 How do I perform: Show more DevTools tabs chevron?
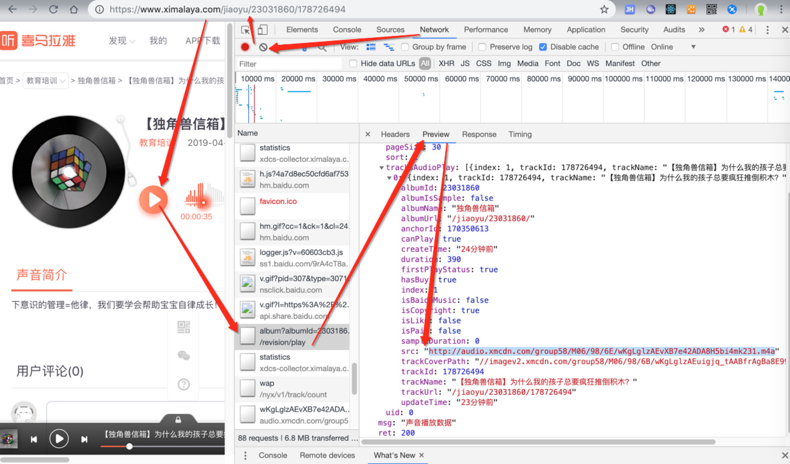tap(701, 30)
